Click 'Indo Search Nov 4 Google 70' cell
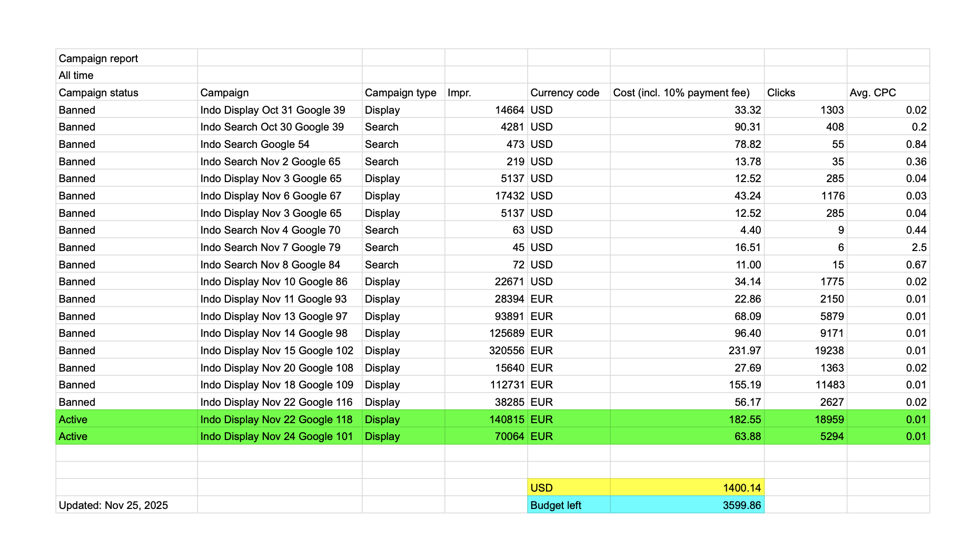This screenshot has height=560, width=972. click(280, 230)
